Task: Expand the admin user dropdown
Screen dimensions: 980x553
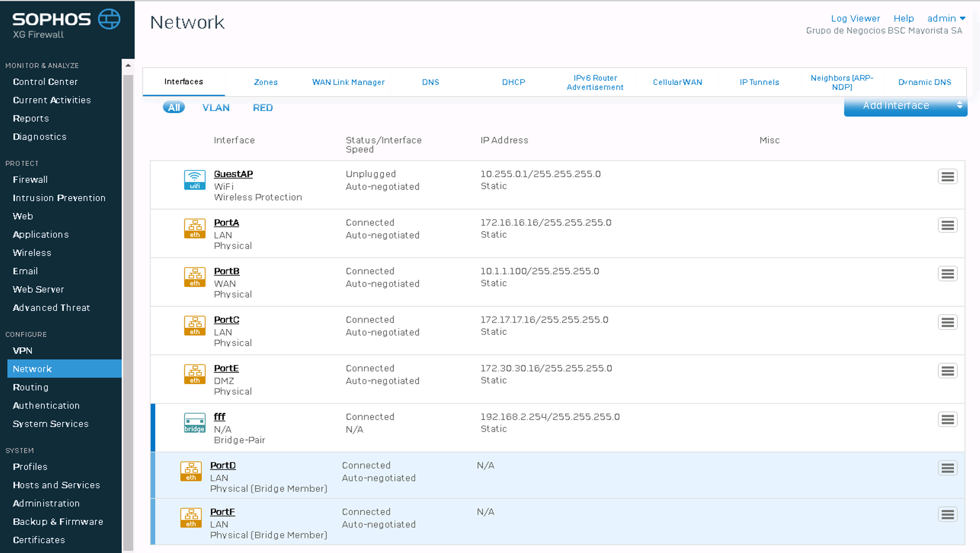Action: coord(946,18)
